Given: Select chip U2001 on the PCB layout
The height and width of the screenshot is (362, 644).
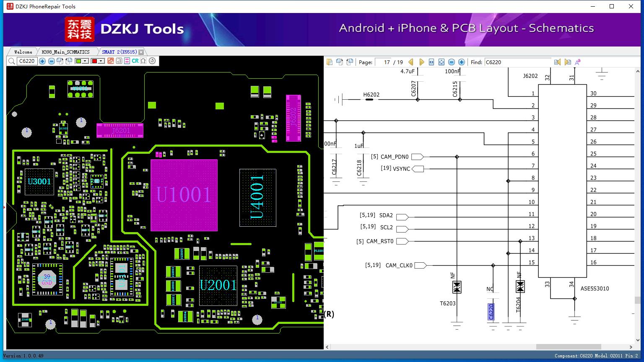Looking at the screenshot, I should pos(218,285).
